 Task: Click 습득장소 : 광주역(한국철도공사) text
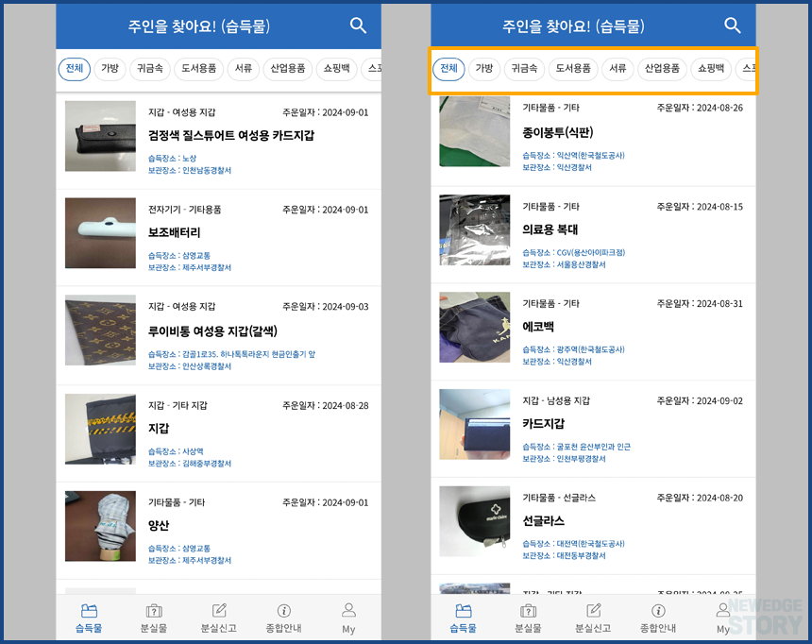[x=574, y=349]
